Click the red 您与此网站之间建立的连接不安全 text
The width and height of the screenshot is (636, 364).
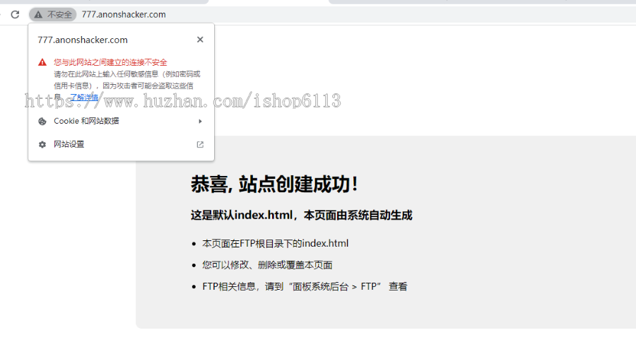[110, 62]
